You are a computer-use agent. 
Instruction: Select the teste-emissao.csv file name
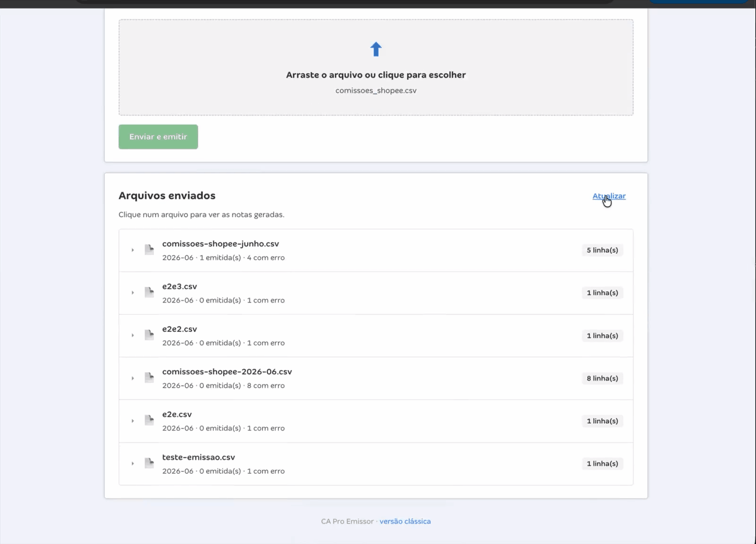pyautogui.click(x=198, y=457)
